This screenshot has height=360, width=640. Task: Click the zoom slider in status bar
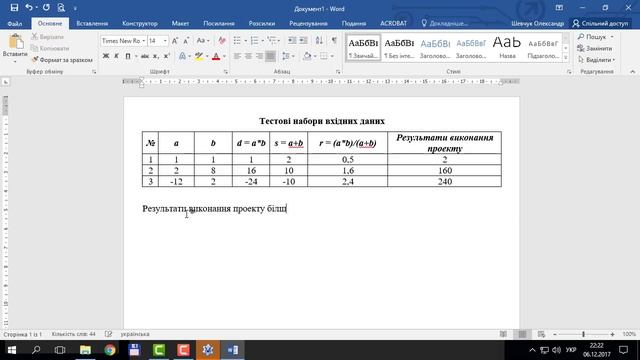coord(583,334)
